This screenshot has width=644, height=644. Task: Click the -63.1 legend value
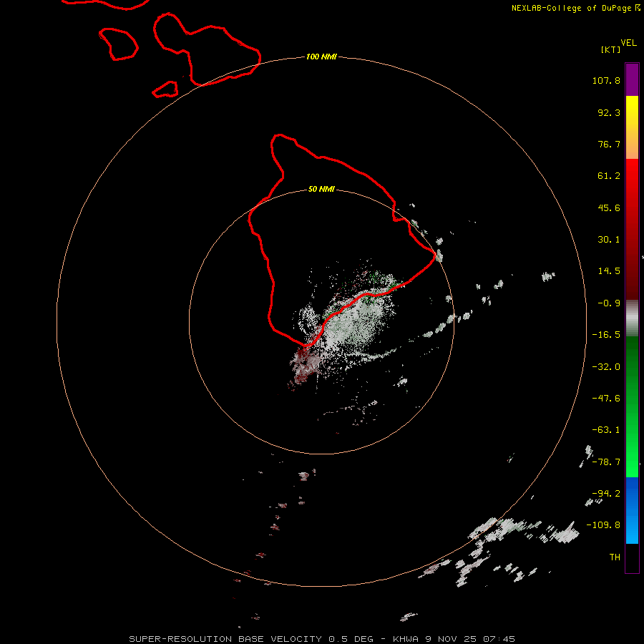[606, 430]
